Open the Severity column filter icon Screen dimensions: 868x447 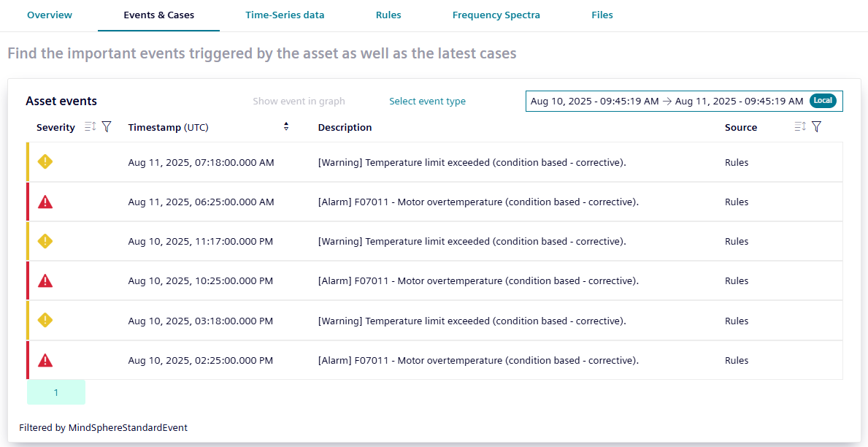107,127
